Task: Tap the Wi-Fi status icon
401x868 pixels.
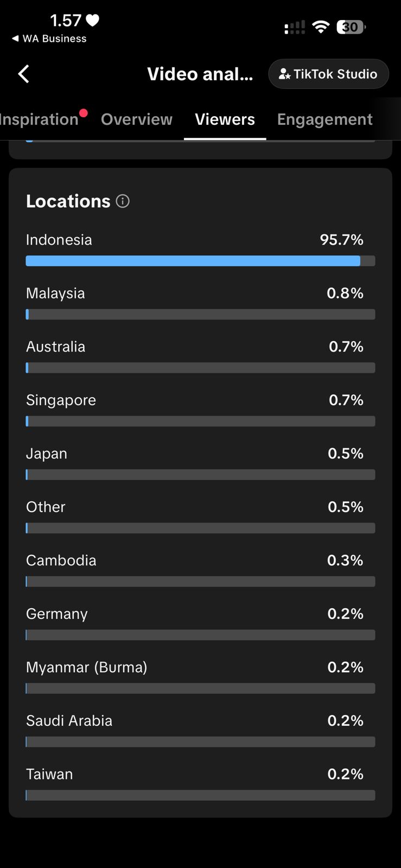Action: pyautogui.click(x=321, y=27)
